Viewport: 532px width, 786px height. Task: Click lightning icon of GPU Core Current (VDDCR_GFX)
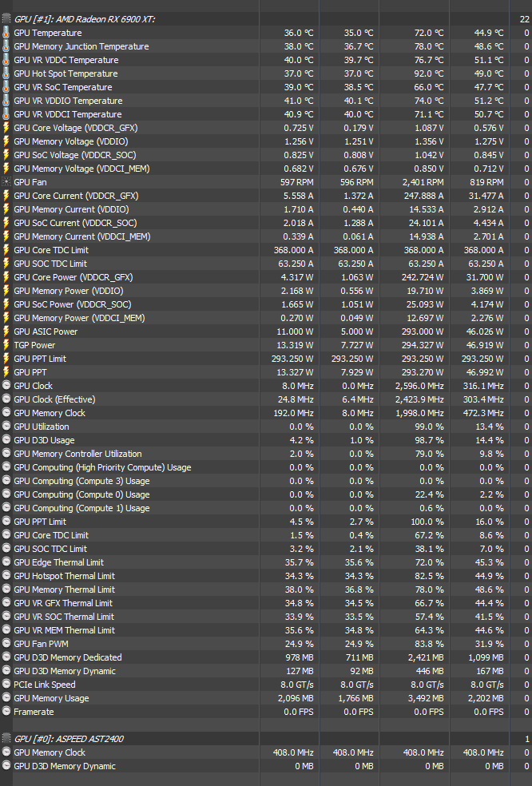[6, 196]
